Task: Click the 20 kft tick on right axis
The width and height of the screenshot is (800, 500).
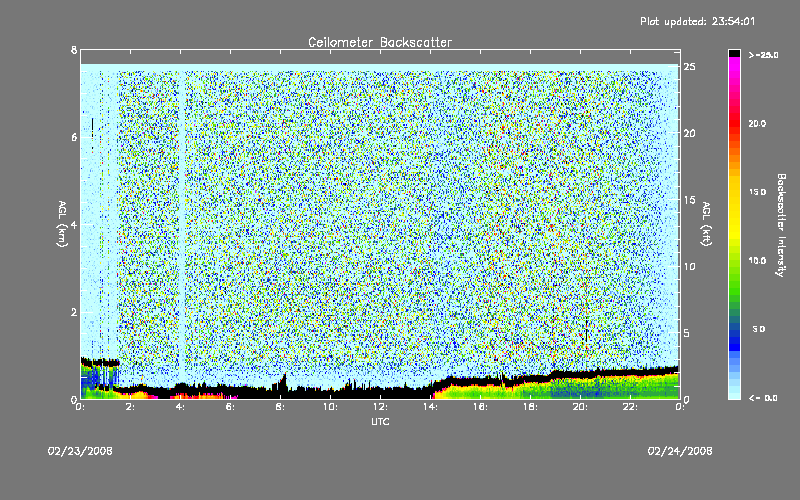Action: pos(690,133)
